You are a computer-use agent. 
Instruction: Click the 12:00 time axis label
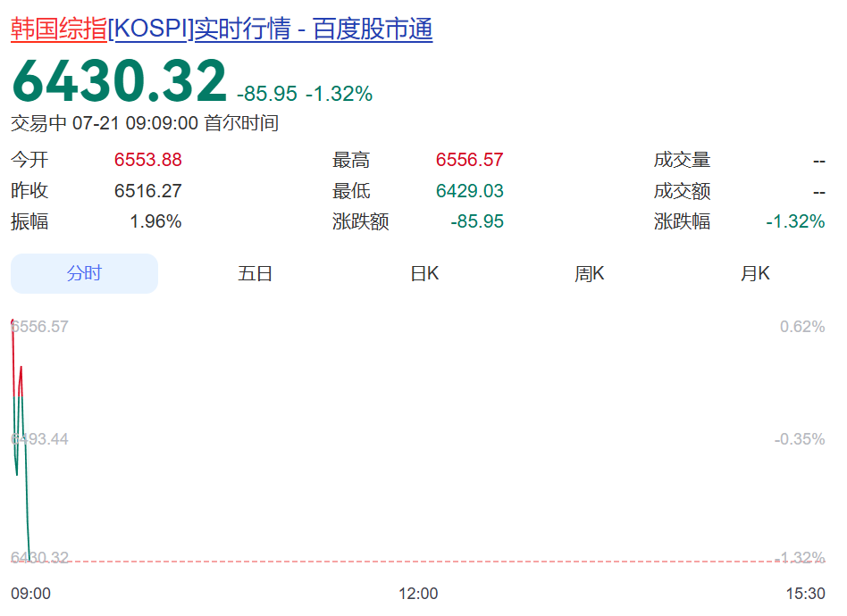pos(418,594)
